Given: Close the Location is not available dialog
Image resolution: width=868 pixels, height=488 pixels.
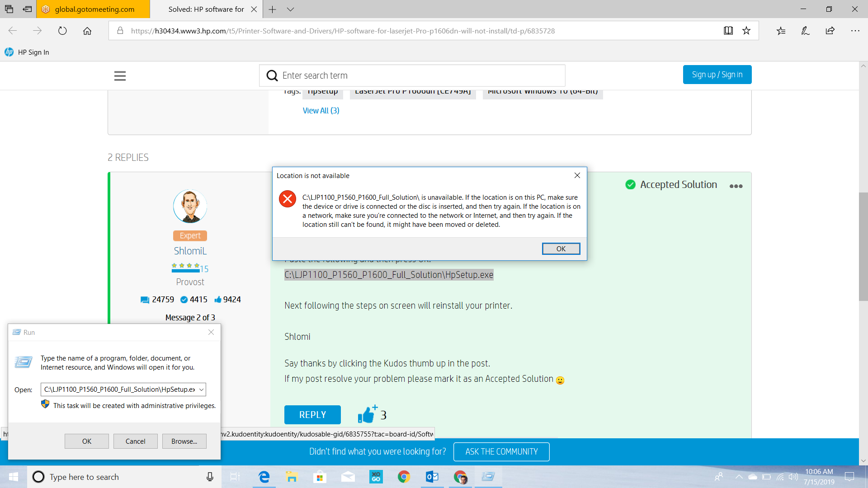Looking at the screenshot, I should (x=577, y=175).
